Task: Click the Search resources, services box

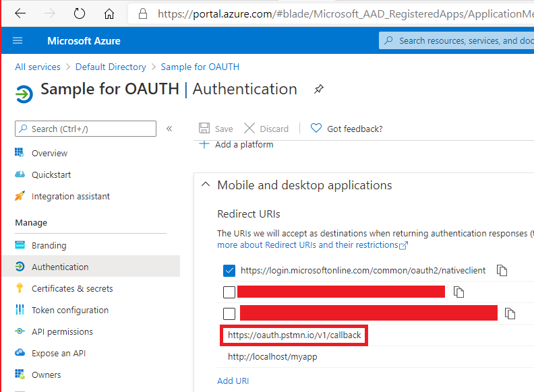Action: (x=456, y=40)
